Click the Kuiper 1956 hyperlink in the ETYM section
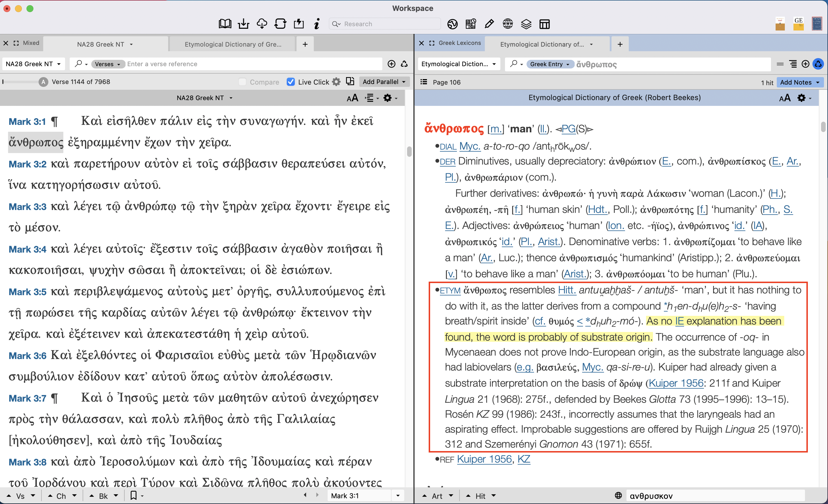 pos(676,383)
